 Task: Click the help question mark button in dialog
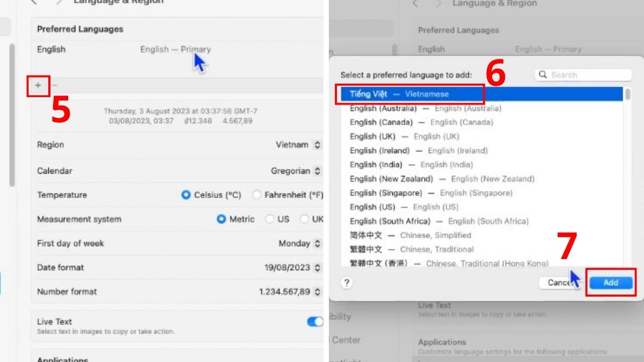(347, 283)
